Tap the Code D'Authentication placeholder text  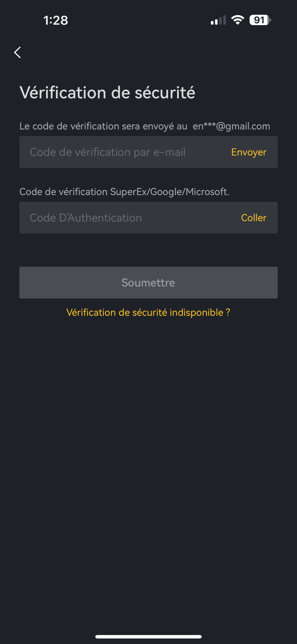tap(85, 218)
